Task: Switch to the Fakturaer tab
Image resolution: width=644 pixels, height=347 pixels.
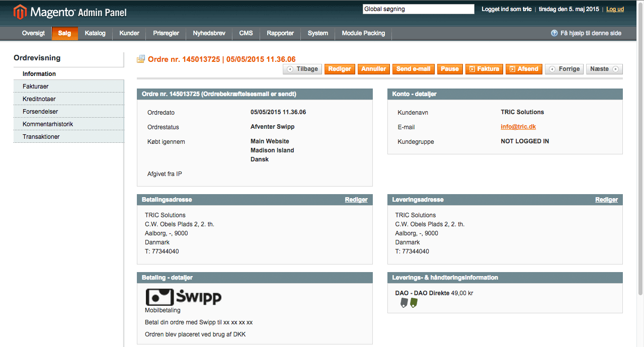Action: click(x=36, y=86)
